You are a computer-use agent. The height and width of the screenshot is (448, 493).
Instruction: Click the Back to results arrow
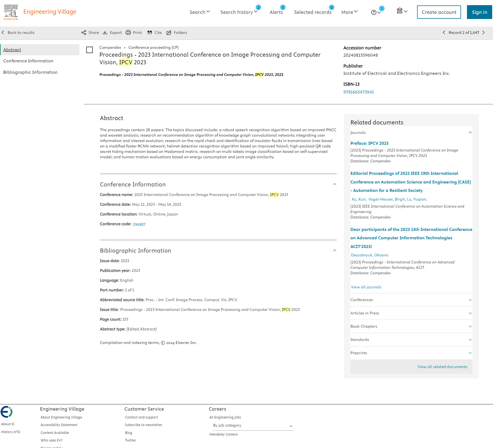pos(3,33)
